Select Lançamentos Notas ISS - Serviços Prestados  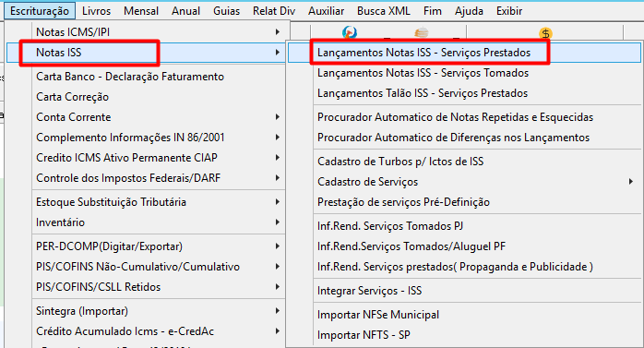(464, 53)
